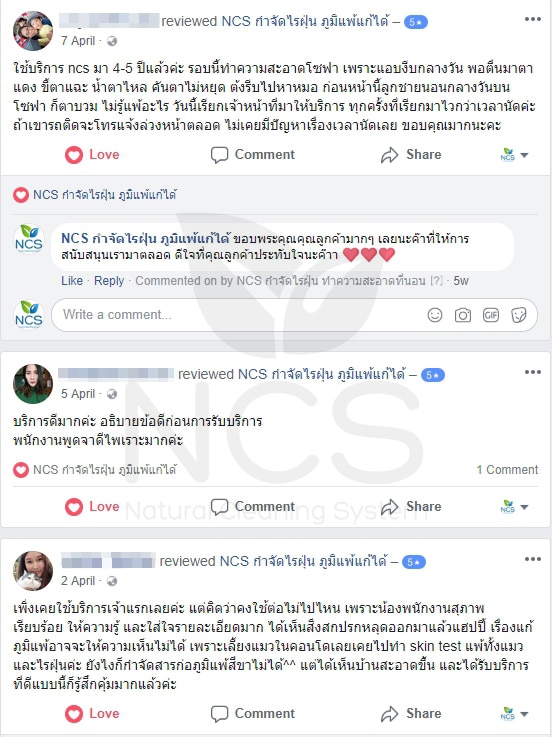Add a sticker to the comment
The image size is (552, 737).
pos(519,315)
